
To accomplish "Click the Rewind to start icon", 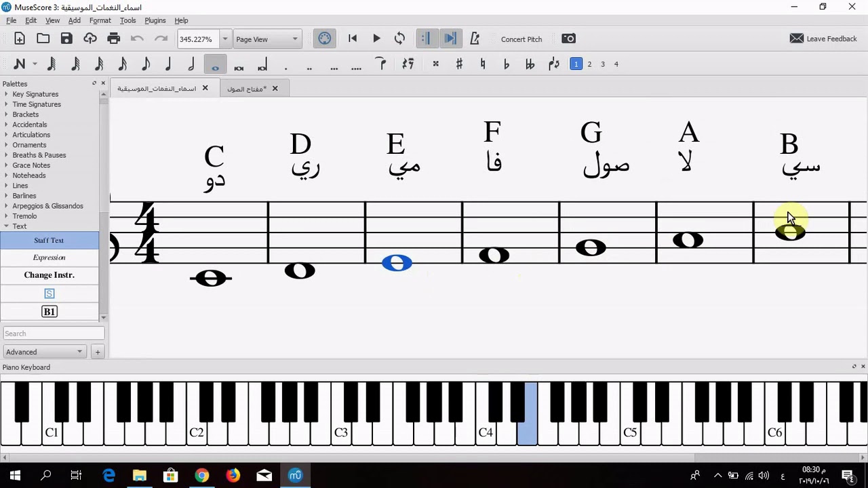I will pos(353,39).
